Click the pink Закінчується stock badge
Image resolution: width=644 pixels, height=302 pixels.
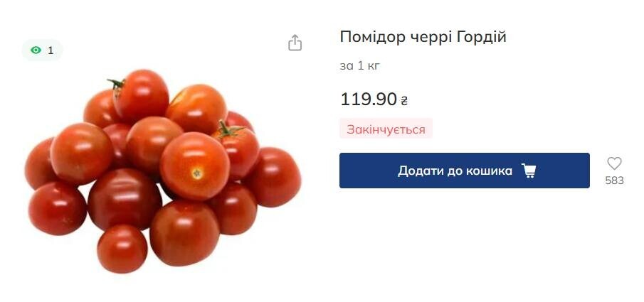[x=386, y=129]
